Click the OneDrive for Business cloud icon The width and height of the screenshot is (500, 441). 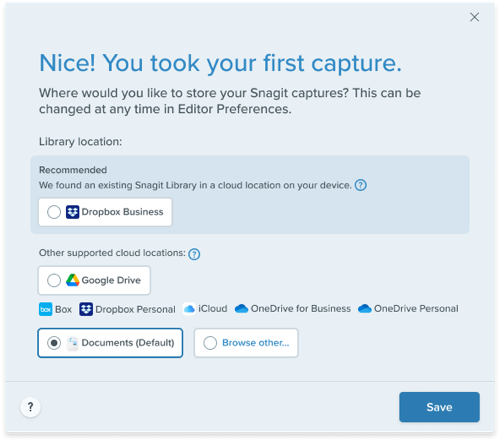241,309
